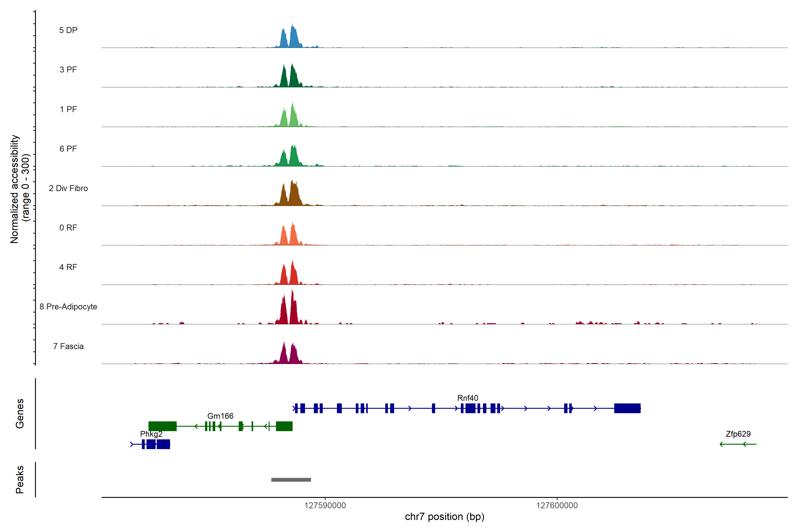Click the Zfp629 green gene arrow
The image size is (798, 532).
point(738,444)
